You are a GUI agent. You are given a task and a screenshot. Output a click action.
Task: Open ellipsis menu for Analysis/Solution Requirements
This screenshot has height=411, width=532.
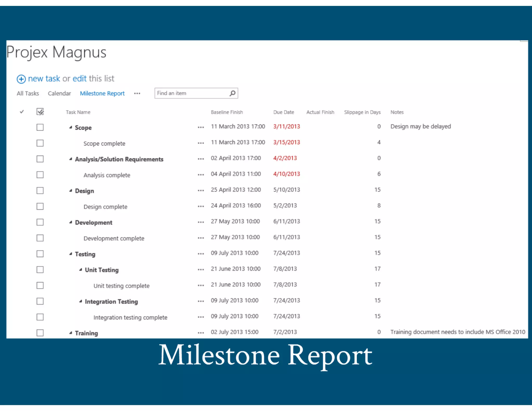pyautogui.click(x=201, y=159)
